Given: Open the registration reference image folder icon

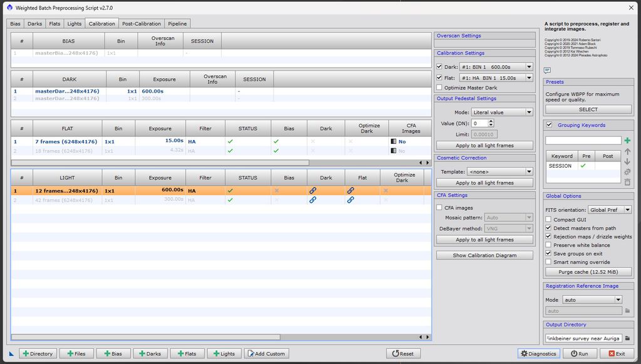Looking at the screenshot, I should pyautogui.click(x=627, y=311).
